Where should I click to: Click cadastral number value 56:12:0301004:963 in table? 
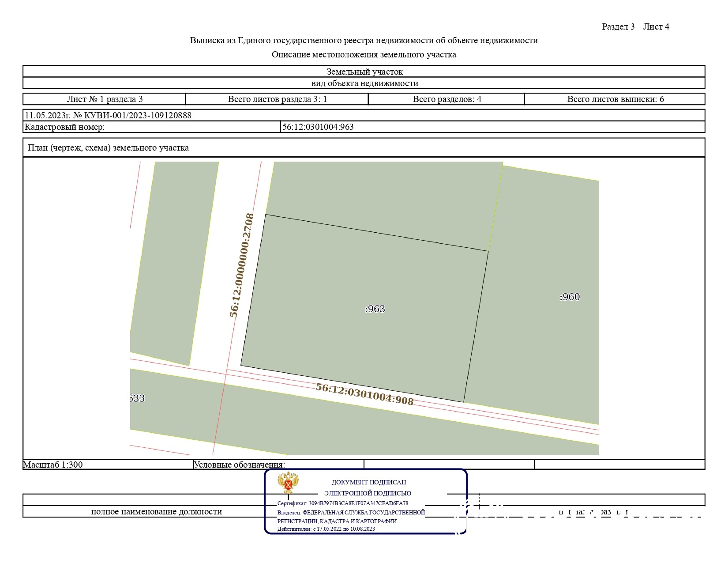tap(318, 127)
